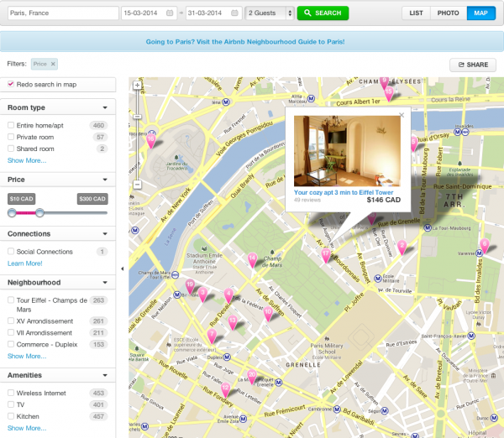Enable Social Connections filter

click(11, 251)
